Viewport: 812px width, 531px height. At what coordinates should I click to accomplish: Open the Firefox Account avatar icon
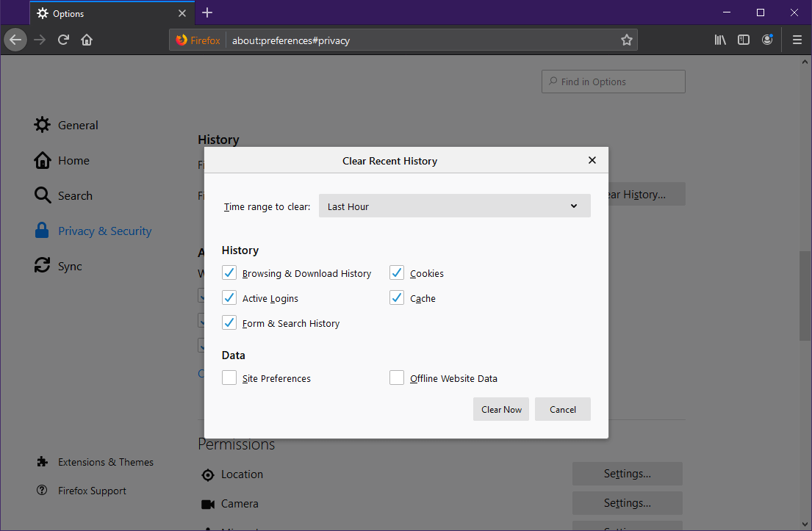click(x=767, y=40)
